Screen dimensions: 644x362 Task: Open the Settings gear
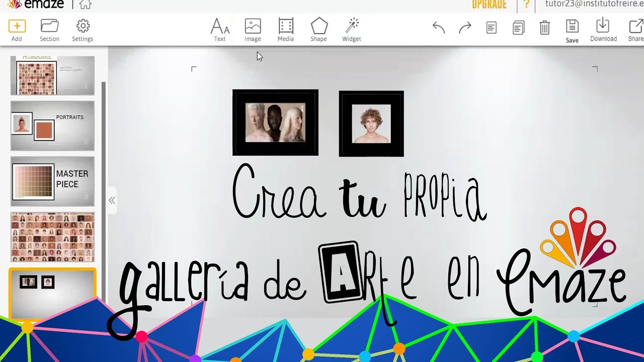coord(83,30)
